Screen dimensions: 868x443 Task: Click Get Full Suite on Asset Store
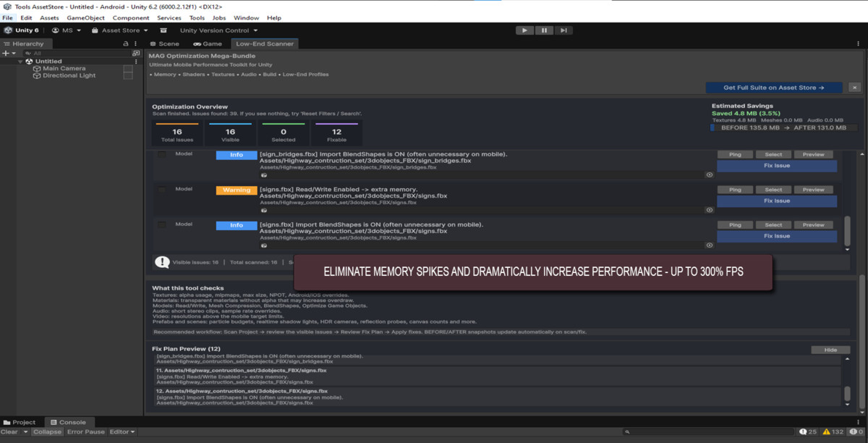click(774, 88)
